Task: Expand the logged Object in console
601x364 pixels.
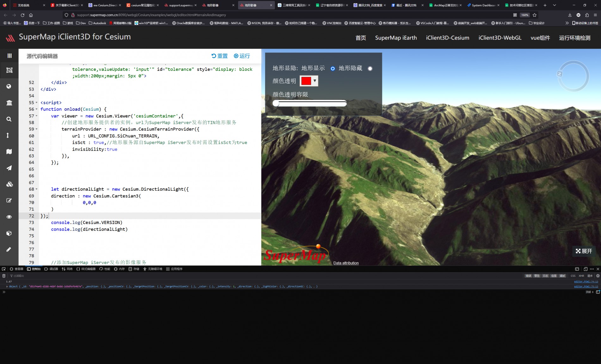Action: click(x=7, y=287)
